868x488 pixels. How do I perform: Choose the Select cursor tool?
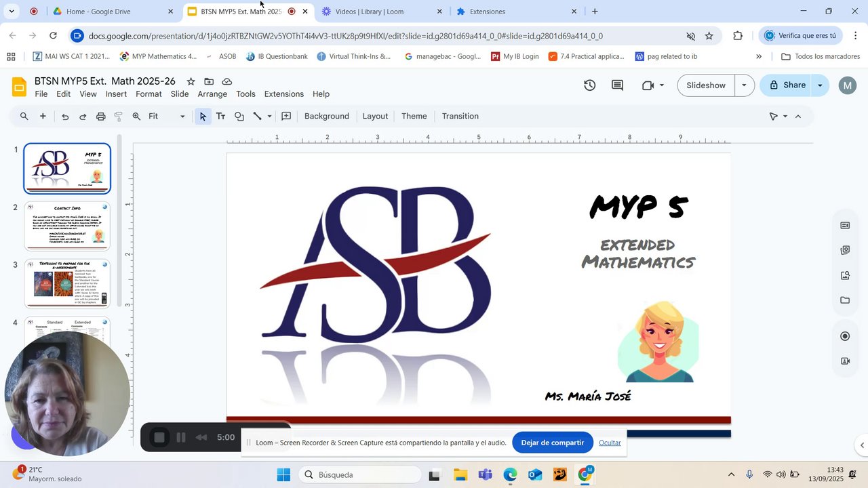[203, 117]
